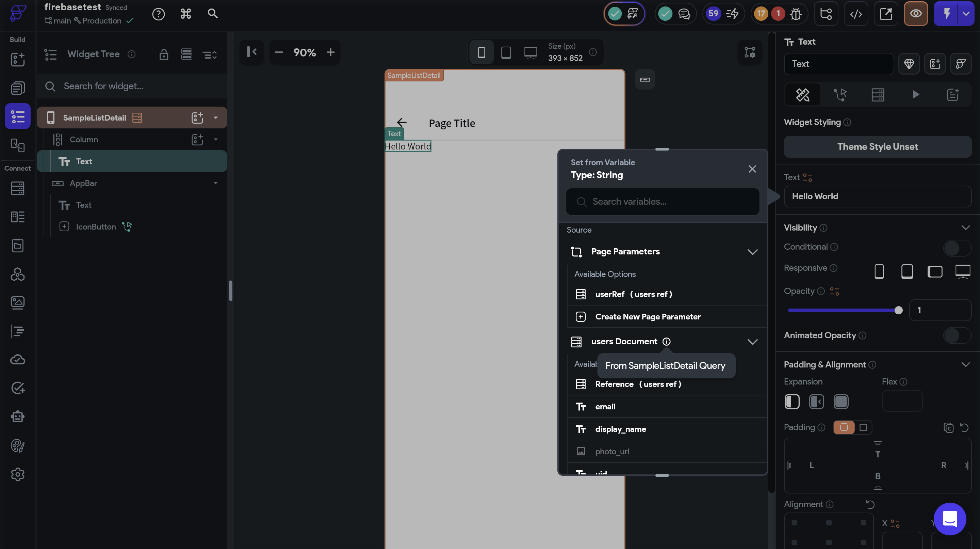Collapse the Page Parameters section

752,252
